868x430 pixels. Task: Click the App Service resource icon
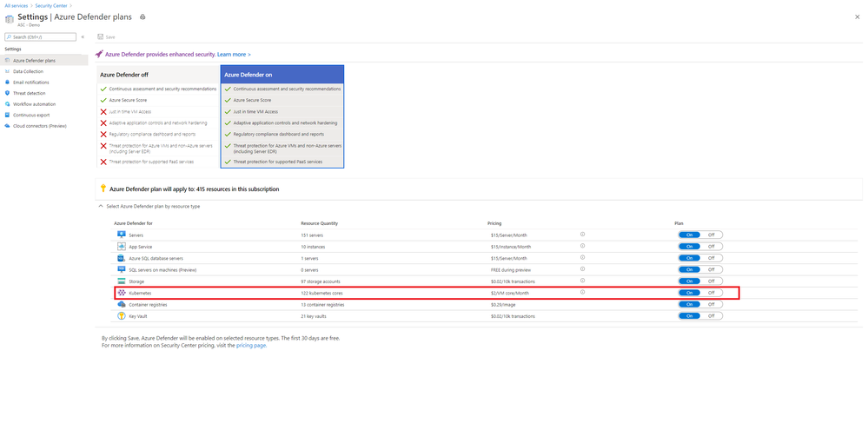click(122, 246)
